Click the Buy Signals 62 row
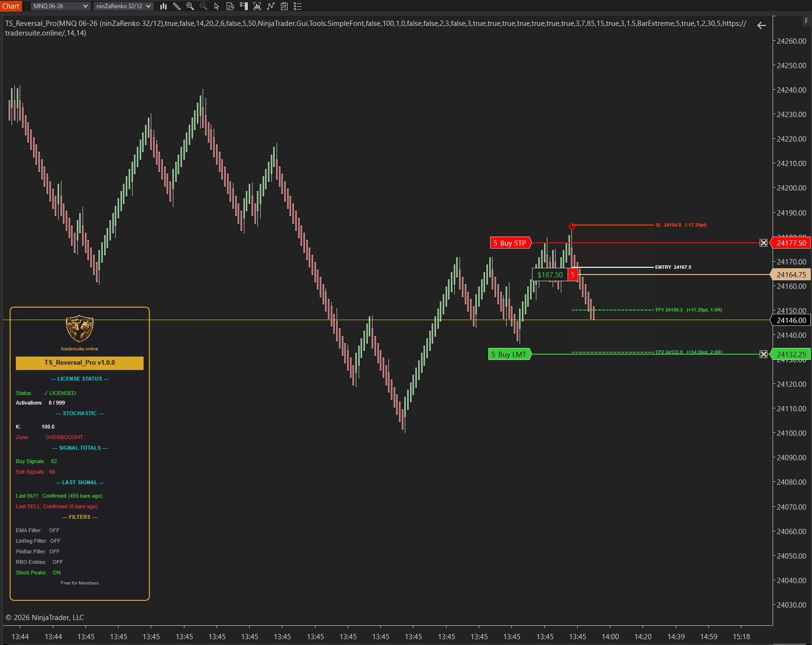Image resolution: width=812 pixels, height=645 pixels. click(36, 461)
